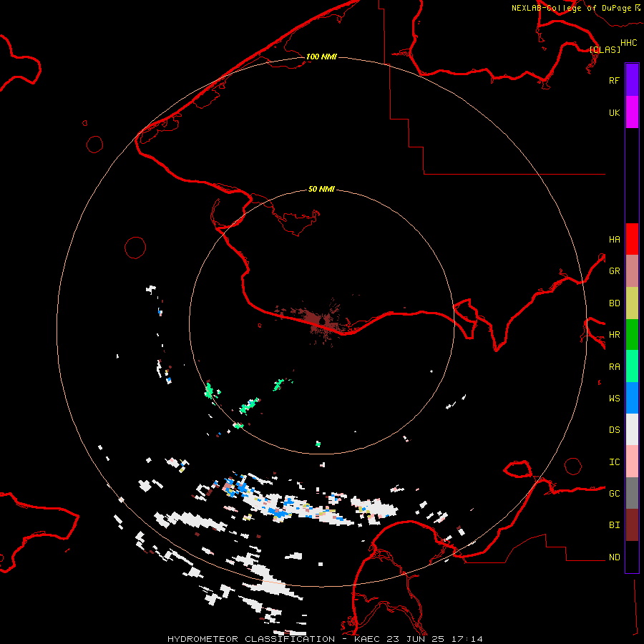
Task: Click the magenta UK color swatch
Action: pos(632,112)
